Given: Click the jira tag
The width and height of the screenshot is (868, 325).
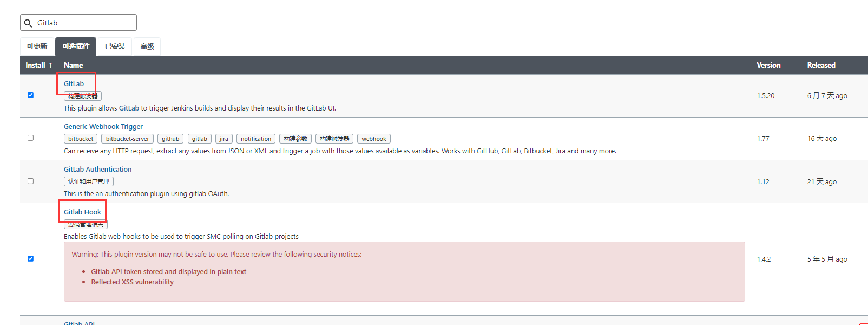Looking at the screenshot, I should pos(224,139).
